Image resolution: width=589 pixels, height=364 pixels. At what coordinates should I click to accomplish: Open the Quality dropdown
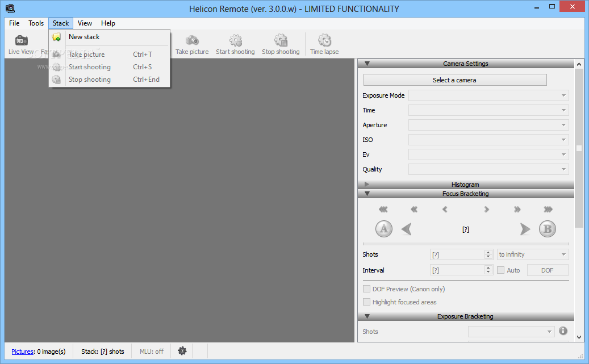click(x=488, y=169)
